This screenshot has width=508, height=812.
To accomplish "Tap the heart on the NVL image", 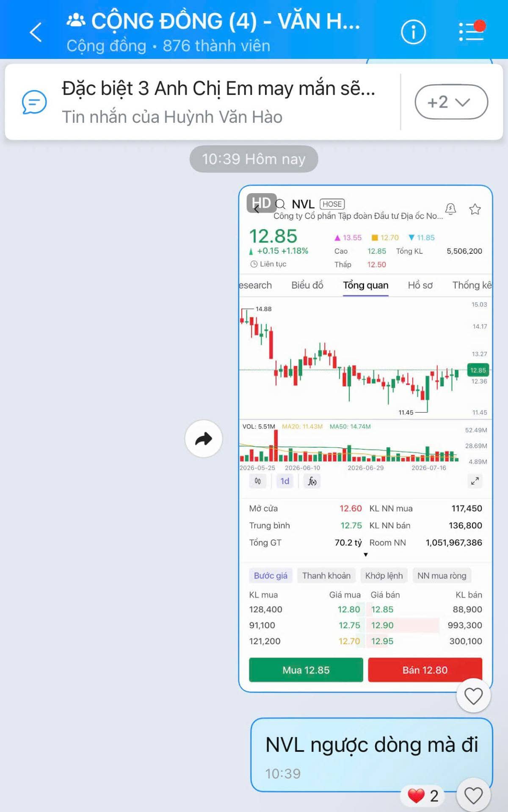I will coord(473,696).
